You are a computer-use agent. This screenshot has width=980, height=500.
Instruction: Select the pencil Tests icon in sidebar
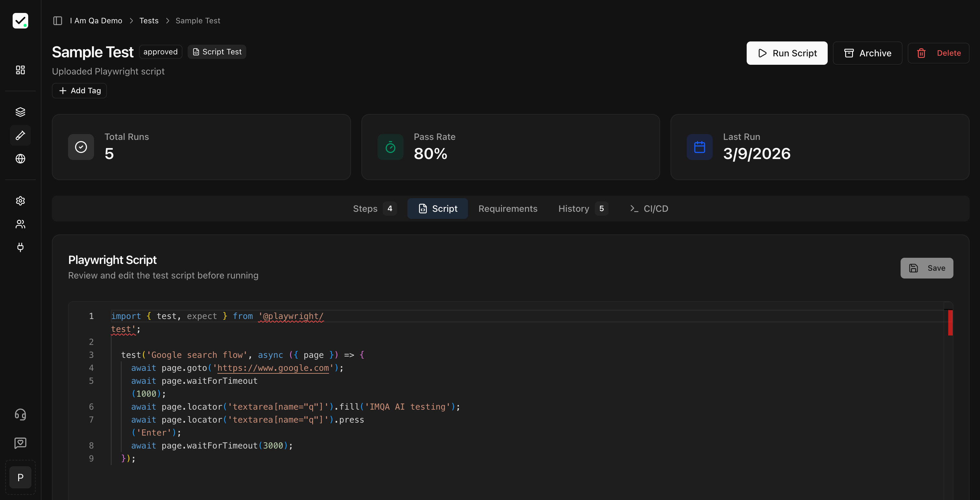(x=20, y=135)
